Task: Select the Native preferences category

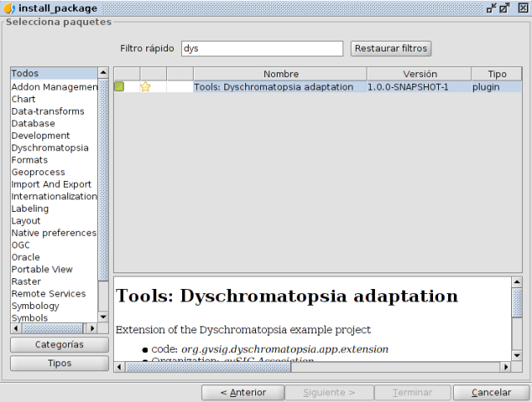Action: click(54, 233)
